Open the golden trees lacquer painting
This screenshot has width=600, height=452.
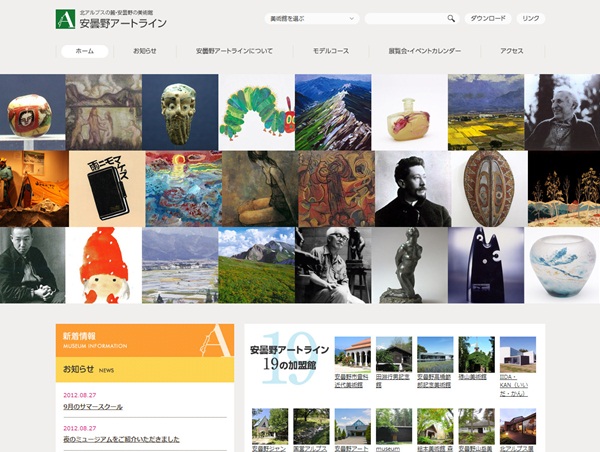coord(564,189)
